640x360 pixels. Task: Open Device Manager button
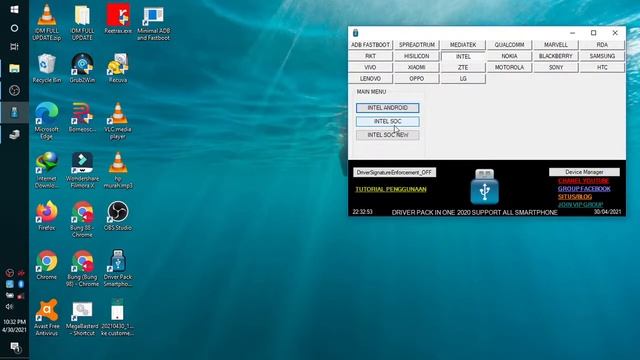point(584,172)
